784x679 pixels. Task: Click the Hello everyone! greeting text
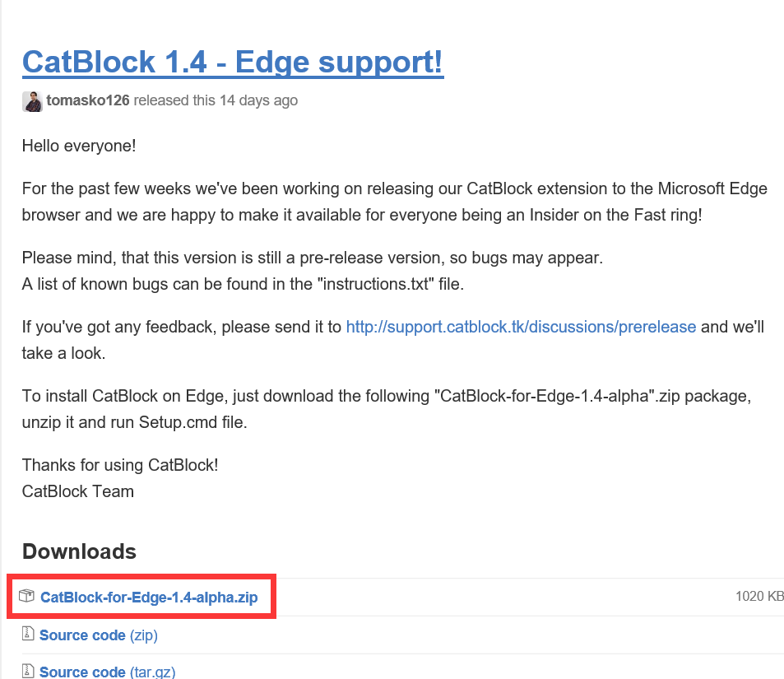[79, 146]
